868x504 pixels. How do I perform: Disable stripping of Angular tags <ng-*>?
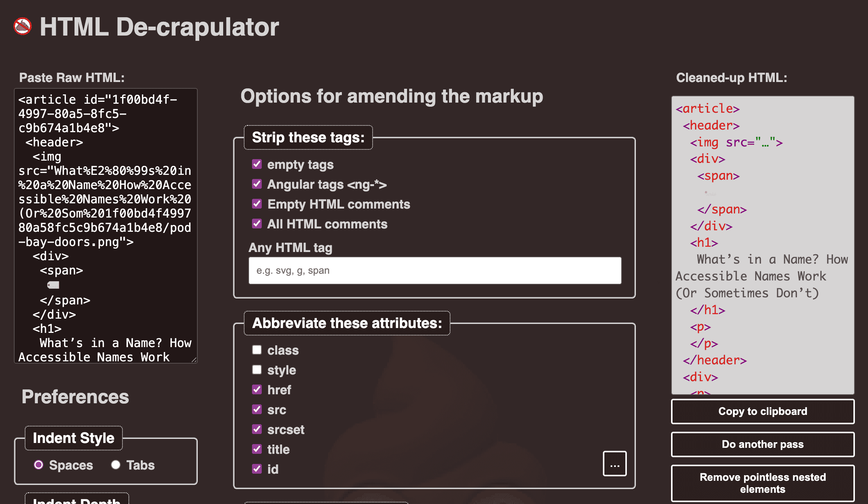[x=257, y=184]
